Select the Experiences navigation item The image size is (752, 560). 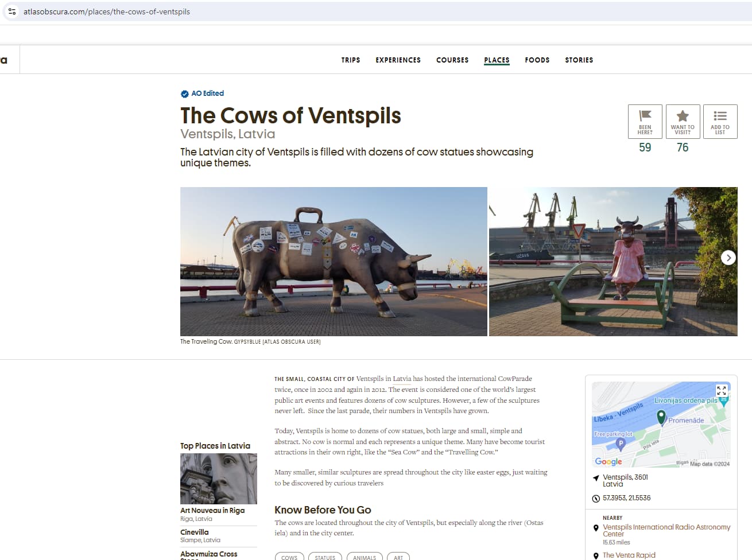point(398,60)
